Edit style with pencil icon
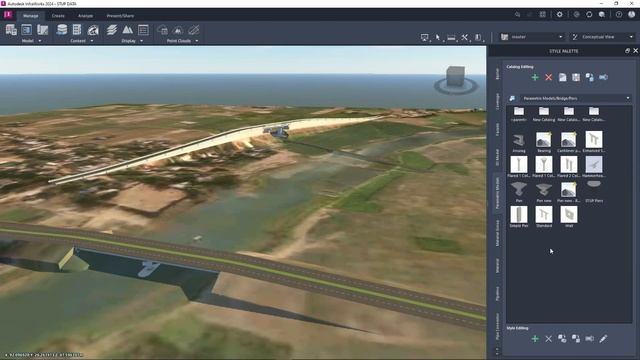The width and height of the screenshot is (640, 360). [x=603, y=339]
